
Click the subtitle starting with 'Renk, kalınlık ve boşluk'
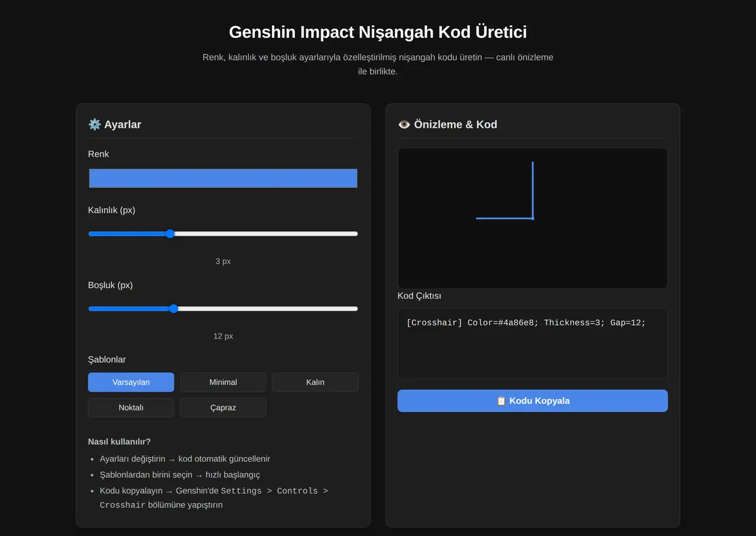click(378, 64)
